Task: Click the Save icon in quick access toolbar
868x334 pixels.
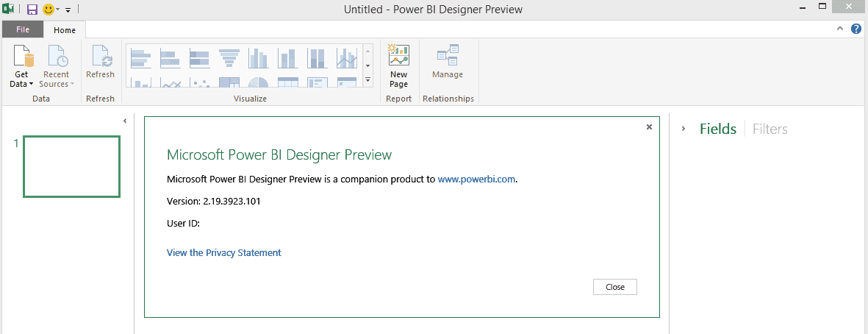Action: click(x=32, y=10)
